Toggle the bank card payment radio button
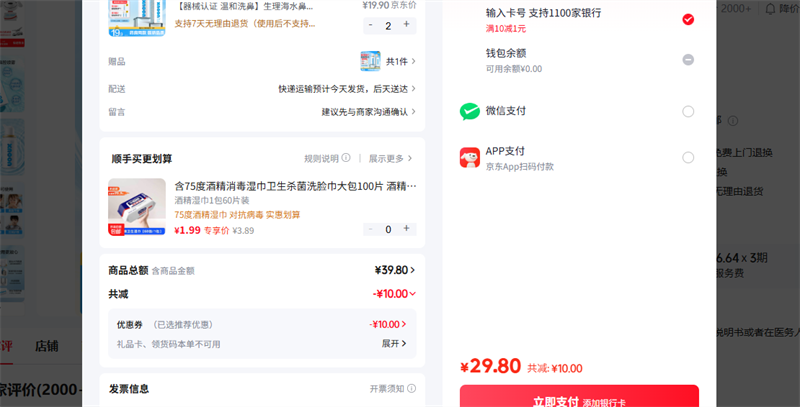This screenshot has width=800, height=407. pos(688,19)
